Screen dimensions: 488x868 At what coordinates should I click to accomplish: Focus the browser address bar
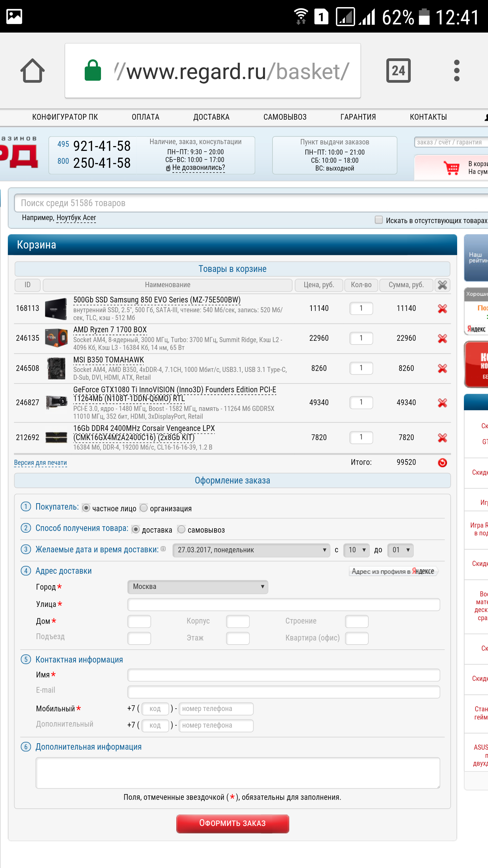(213, 71)
